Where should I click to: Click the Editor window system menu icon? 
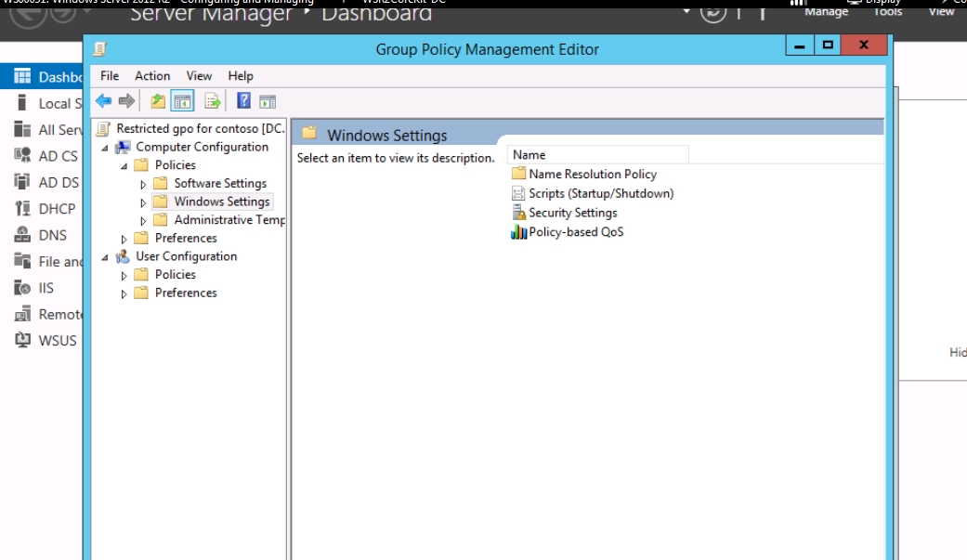[x=100, y=48]
